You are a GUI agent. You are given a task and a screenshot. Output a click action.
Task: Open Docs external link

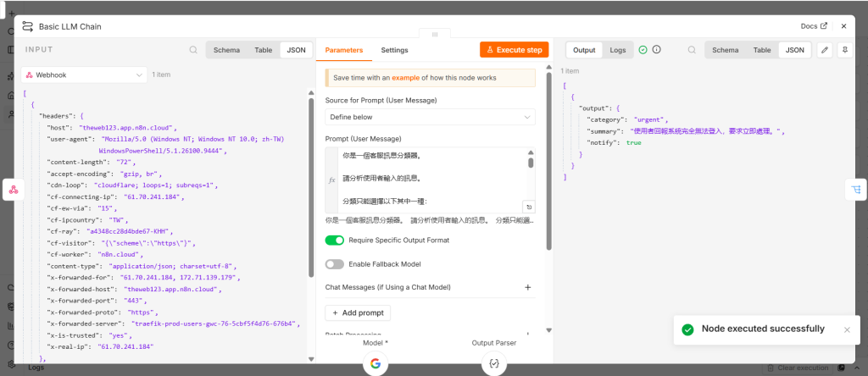click(814, 26)
